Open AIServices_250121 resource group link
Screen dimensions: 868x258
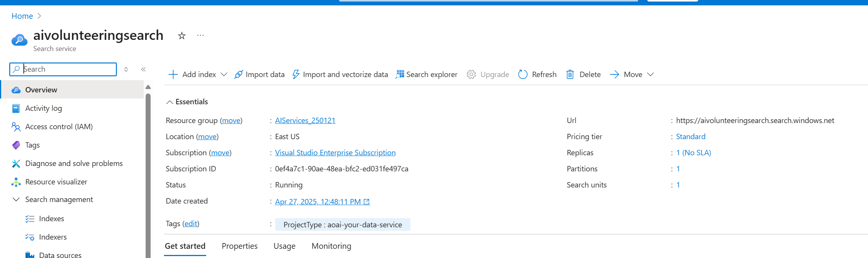(305, 120)
